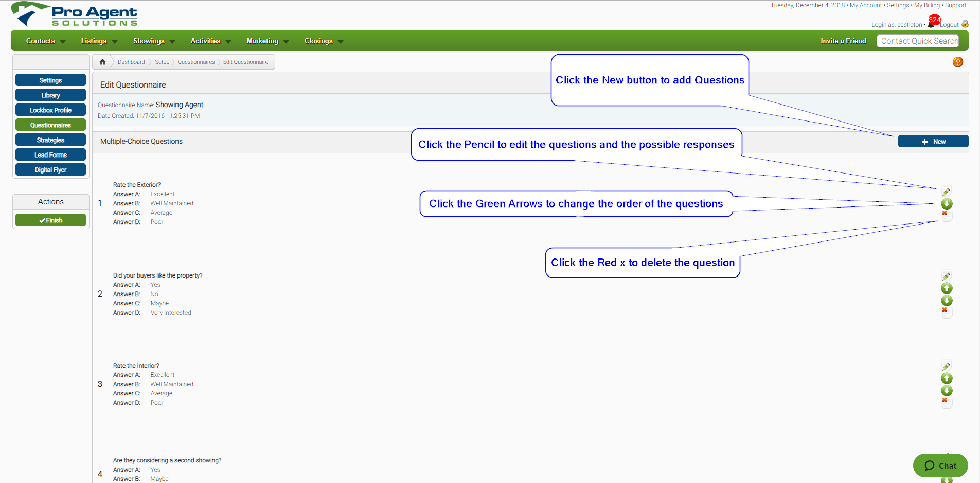Go to Setup breadcrumb
Image resolution: width=980 pixels, height=483 pixels.
coord(162,62)
